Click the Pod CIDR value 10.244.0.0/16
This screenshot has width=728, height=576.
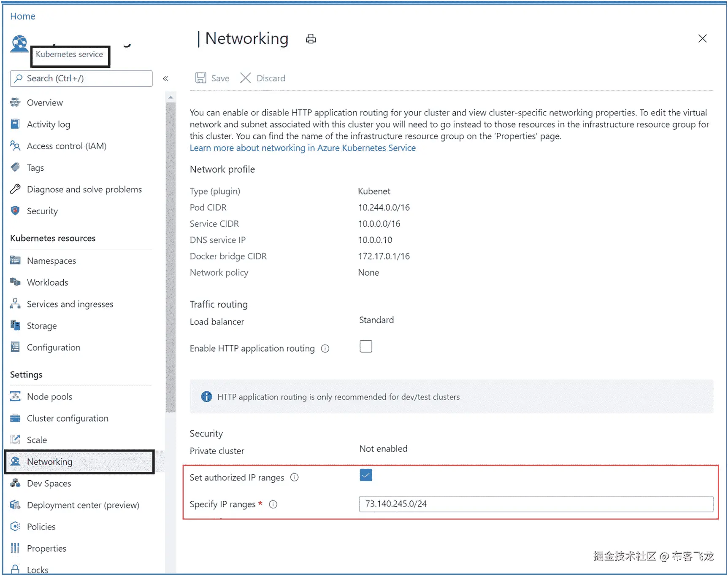pos(384,207)
